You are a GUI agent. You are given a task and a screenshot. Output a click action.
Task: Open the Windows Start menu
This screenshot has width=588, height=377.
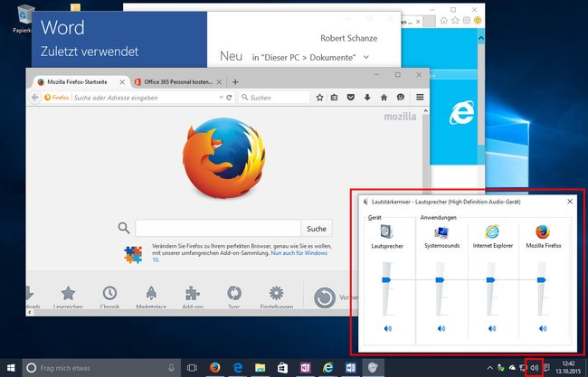[11, 368]
